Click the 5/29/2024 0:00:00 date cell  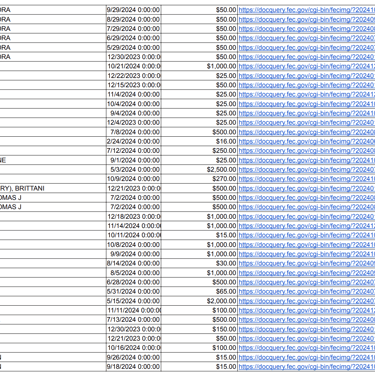pos(134,47)
